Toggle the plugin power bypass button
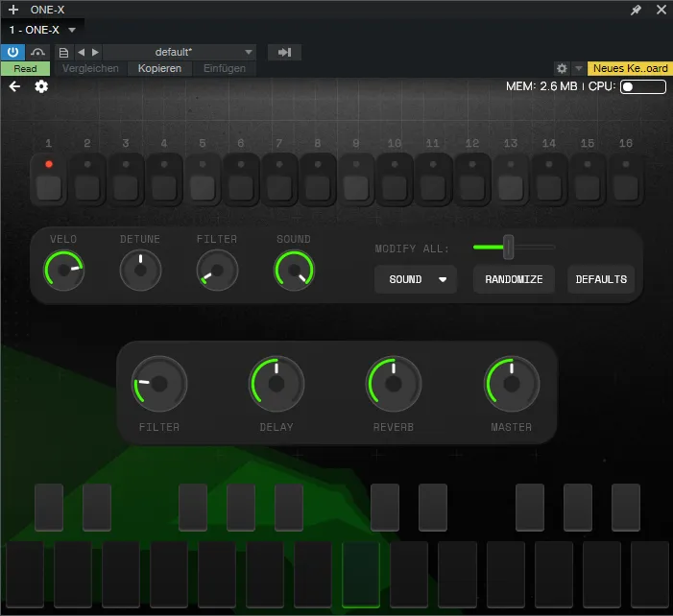Screen dimensions: 673x616 12,53
